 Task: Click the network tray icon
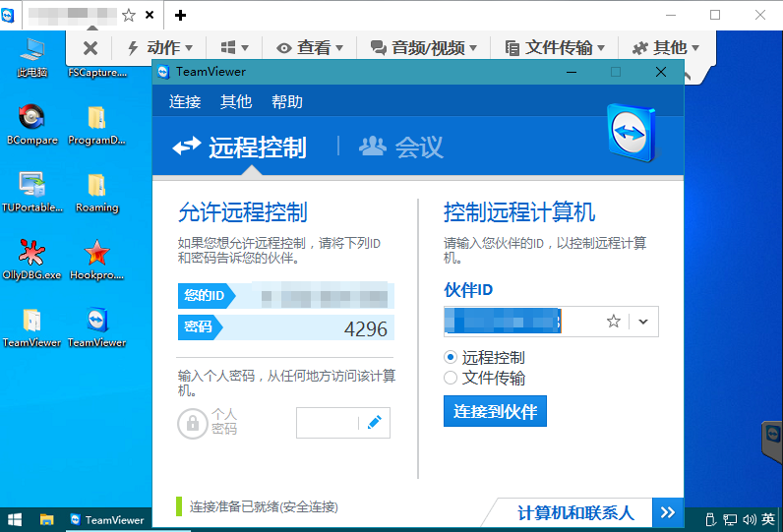730,520
